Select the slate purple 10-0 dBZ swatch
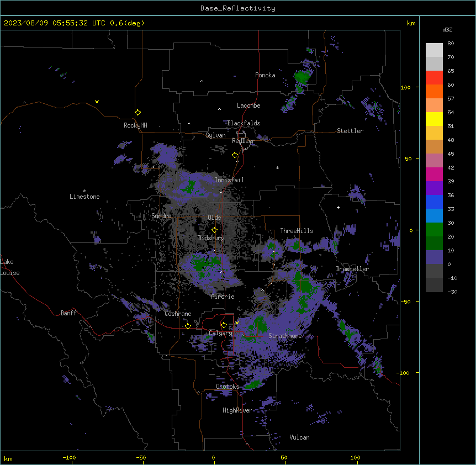 coord(434,257)
